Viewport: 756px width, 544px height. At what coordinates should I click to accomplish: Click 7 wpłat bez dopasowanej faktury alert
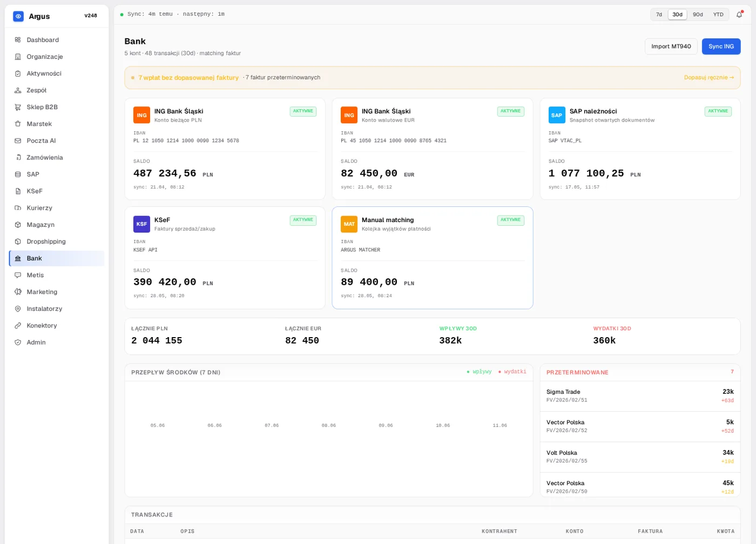coord(188,78)
